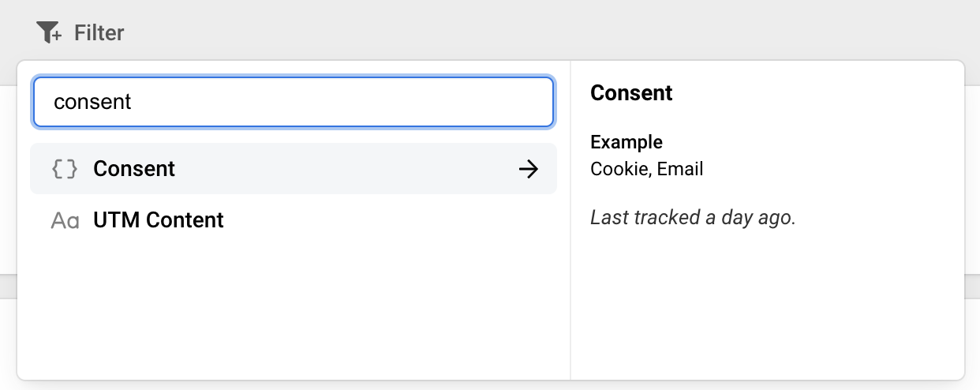The image size is (980, 390).
Task: Expand Consent using its right arrow
Action: point(529,169)
